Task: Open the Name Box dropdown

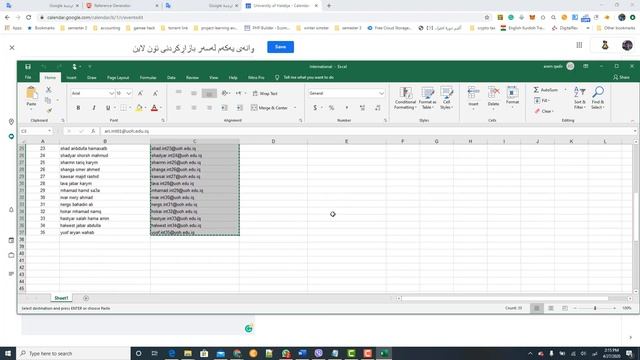Action: pyautogui.click(x=49, y=131)
